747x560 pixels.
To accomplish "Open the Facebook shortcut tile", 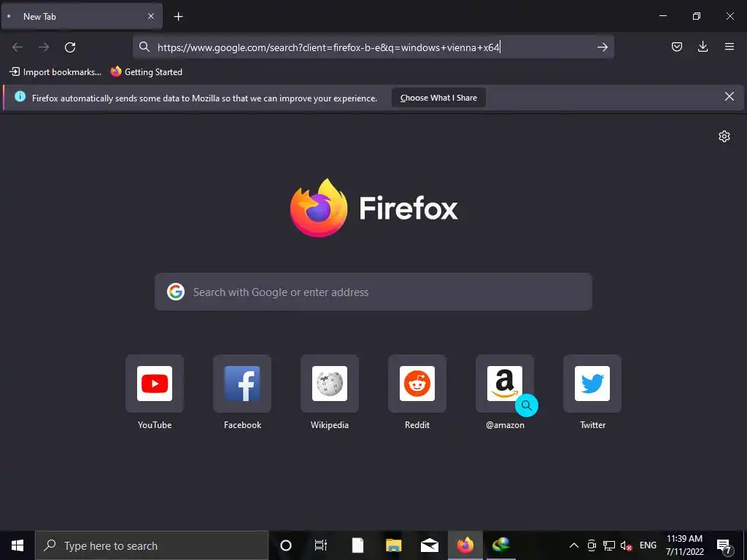I will click(x=242, y=384).
